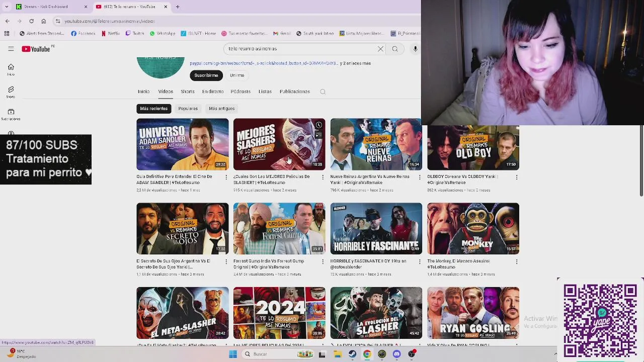
Task: Open the Netflix bookmark
Action: 111,34
